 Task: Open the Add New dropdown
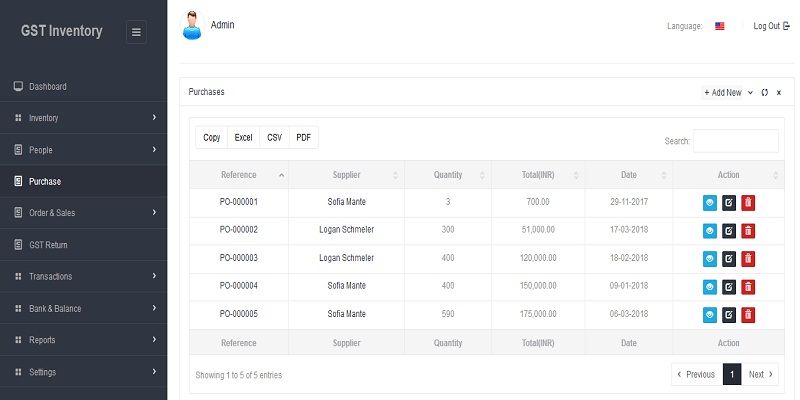(728, 92)
